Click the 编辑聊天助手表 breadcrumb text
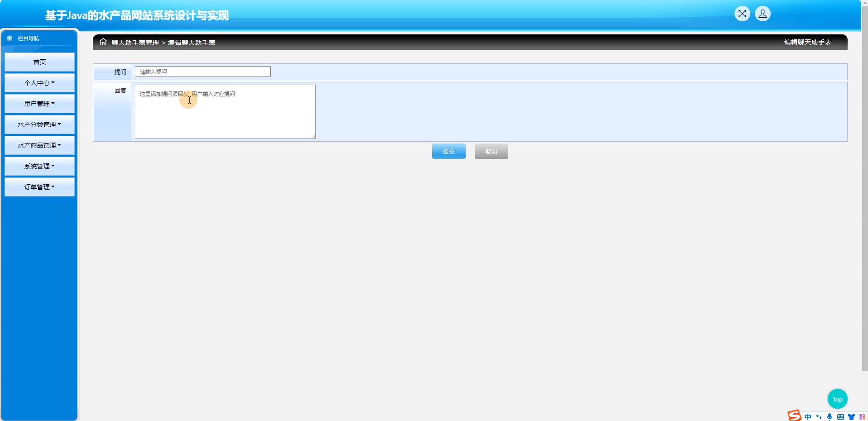Image resolution: width=868 pixels, height=421 pixels. tap(192, 43)
